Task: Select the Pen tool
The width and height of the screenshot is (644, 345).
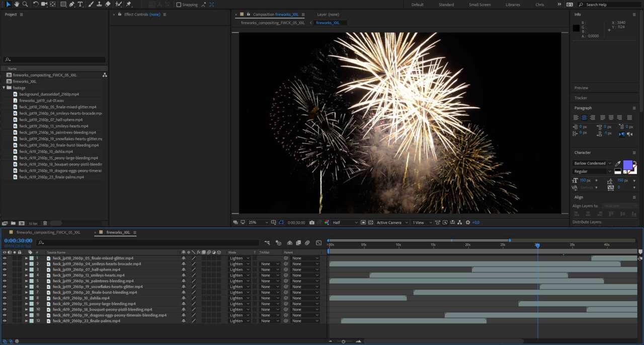Action: coord(72,5)
